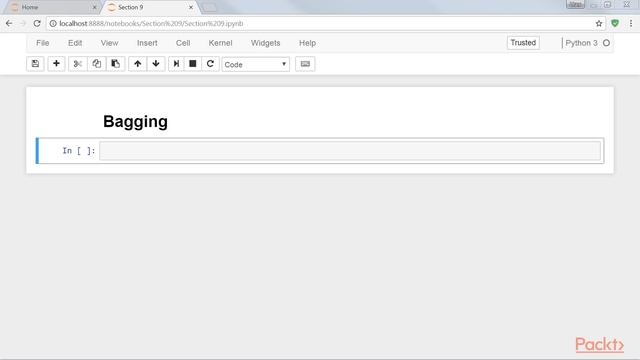Select the Bagging heading cell
The width and height of the screenshot is (640, 360).
(136, 122)
